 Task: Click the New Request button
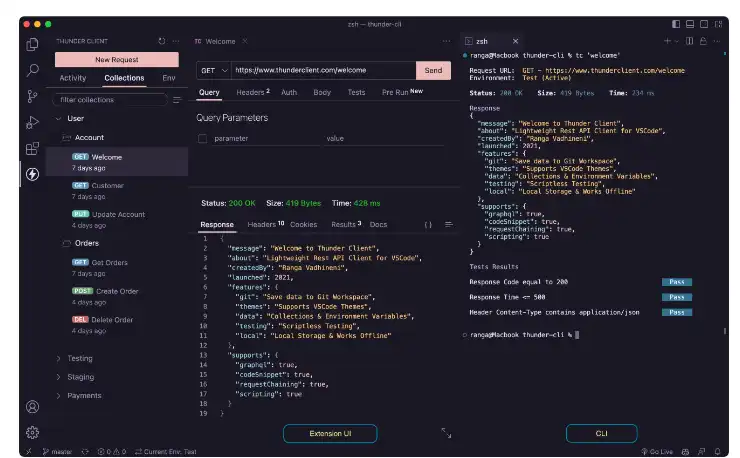tap(117, 59)
